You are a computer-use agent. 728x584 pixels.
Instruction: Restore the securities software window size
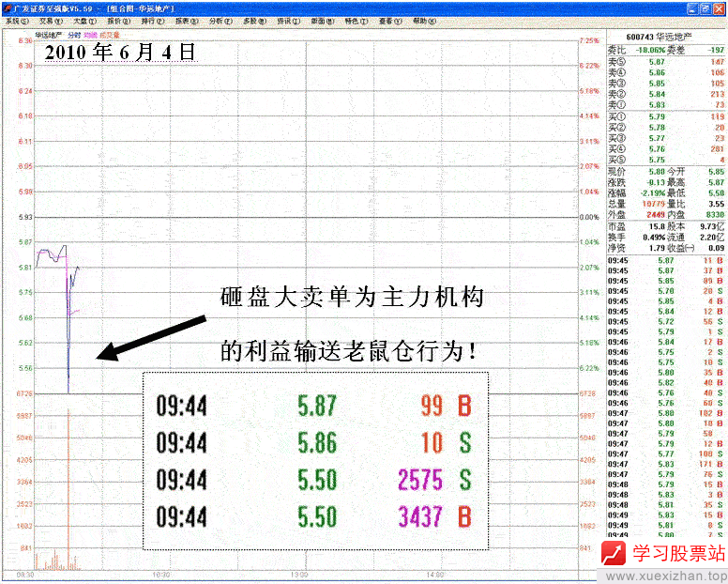705,8
